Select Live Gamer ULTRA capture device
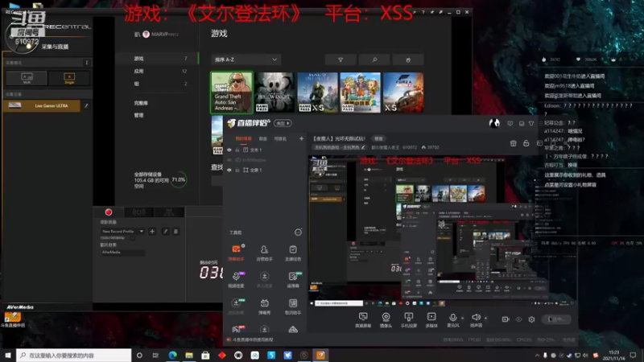The height and width of the screenshot is (362, 644). point(43,106)
